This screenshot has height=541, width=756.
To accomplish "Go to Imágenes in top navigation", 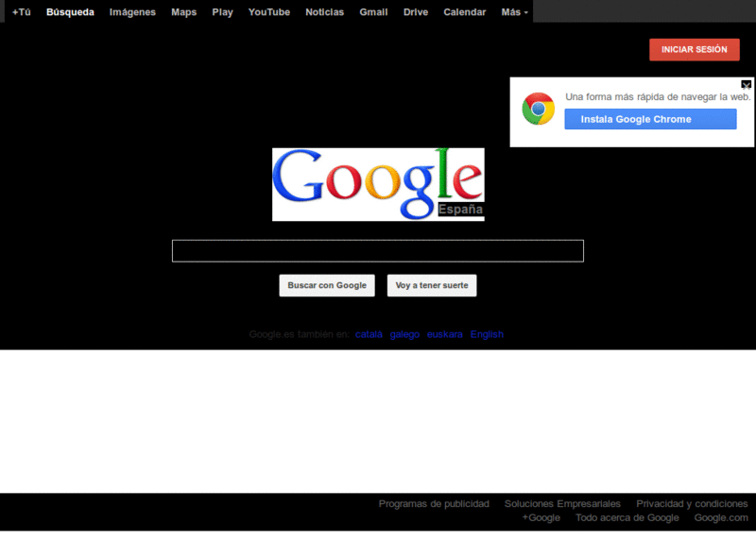I will 132,12.
